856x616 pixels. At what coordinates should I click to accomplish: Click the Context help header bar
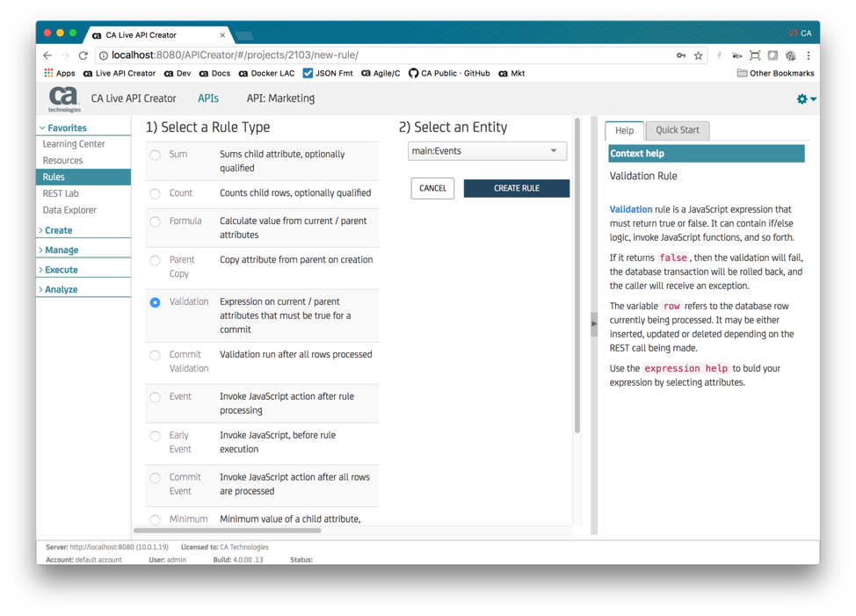707,154
